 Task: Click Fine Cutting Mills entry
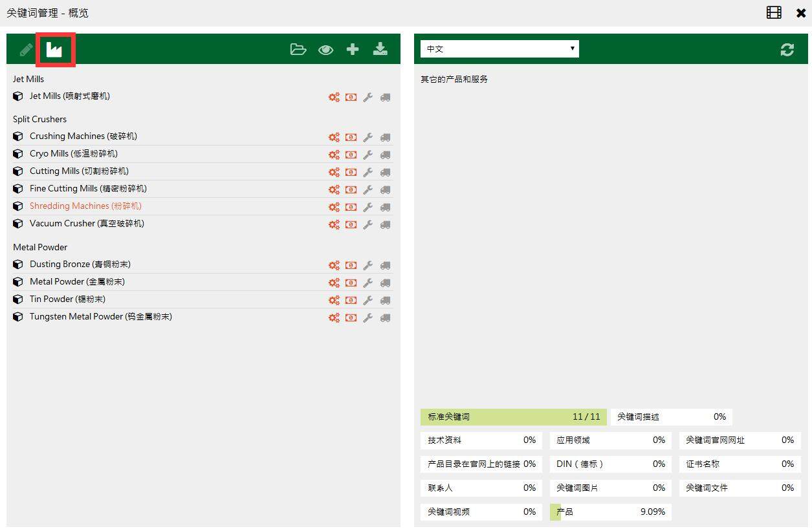click(x=88, y=189)
